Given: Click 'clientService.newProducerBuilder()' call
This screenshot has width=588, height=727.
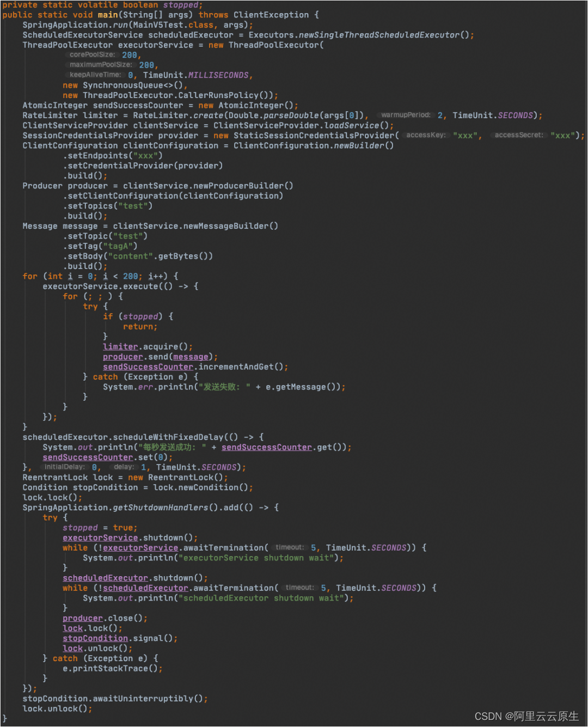Looking at the screenshot, I should pyautogui.click(x=208, y=186).
